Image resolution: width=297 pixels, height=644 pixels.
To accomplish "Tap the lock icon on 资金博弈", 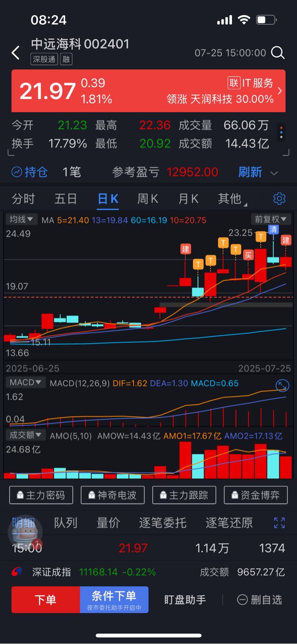I will click(235, 495).
